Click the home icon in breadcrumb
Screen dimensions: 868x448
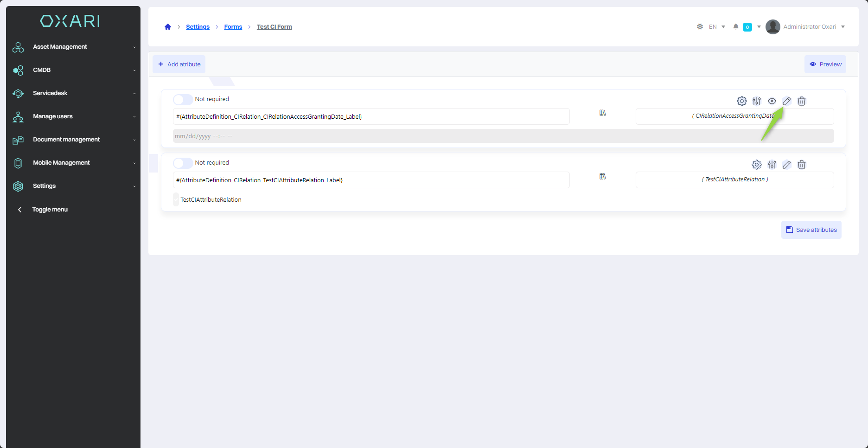tap(168, 27)
